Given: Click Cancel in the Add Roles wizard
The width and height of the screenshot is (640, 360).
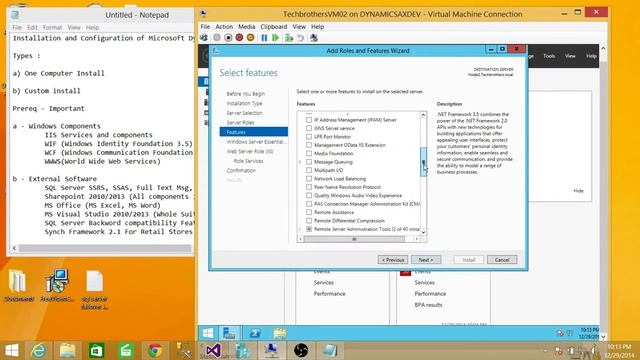Looking at the screenshot, I should pos(502,260).
